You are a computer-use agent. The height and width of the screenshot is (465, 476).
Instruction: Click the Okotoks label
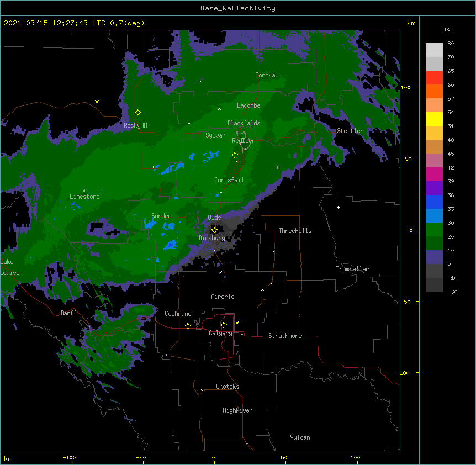click(x=228, y=387)
